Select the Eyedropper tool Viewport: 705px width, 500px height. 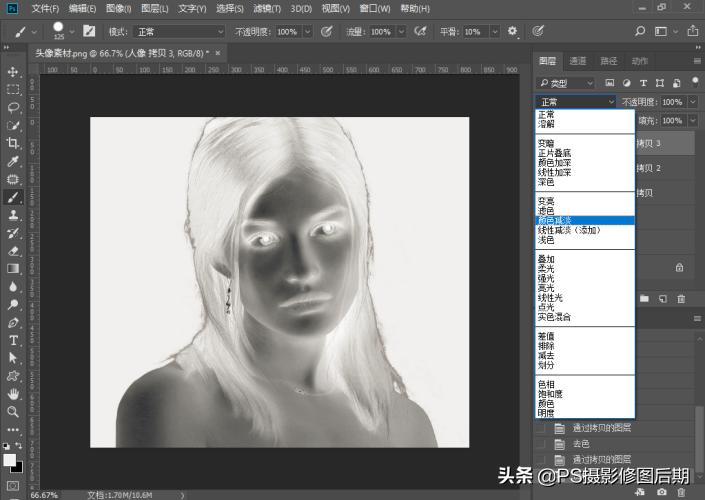[13, 161]
